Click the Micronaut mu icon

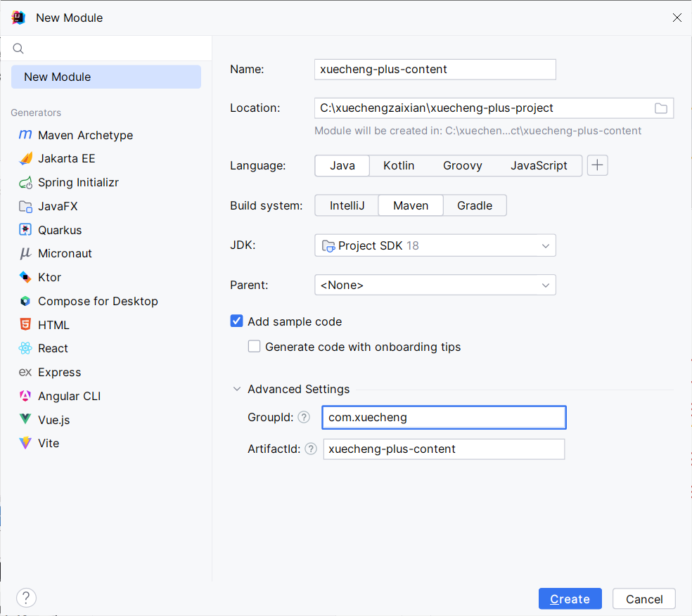click(x=25, y=253)
